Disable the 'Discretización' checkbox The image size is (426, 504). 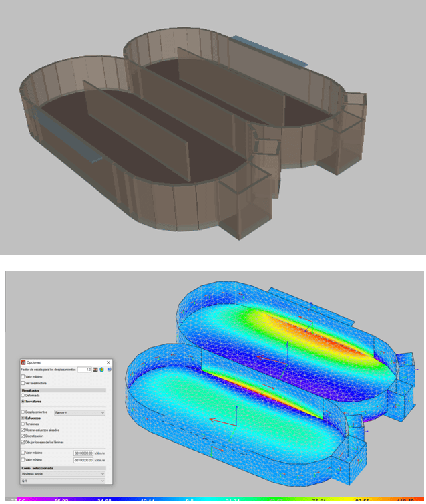click(23, 436)
